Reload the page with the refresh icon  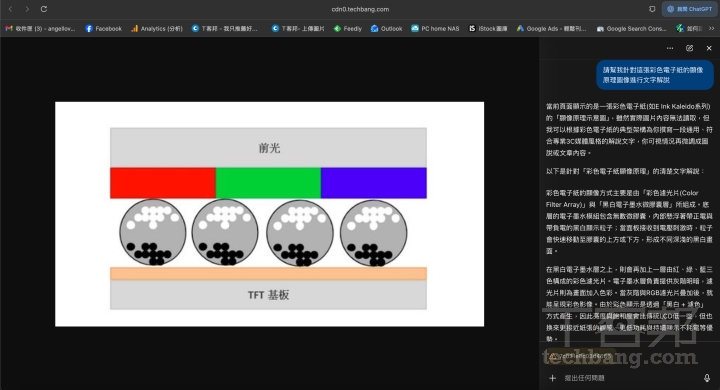[44, 9]
